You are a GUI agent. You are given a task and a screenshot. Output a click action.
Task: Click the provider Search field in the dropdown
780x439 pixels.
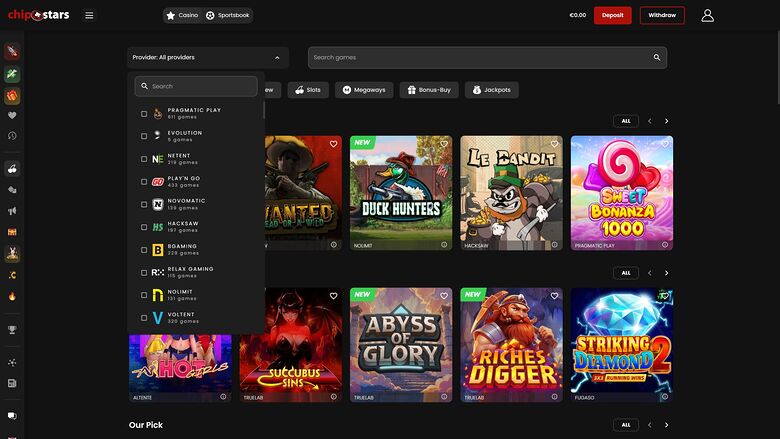pyautogui.click(x=196, y=87)
